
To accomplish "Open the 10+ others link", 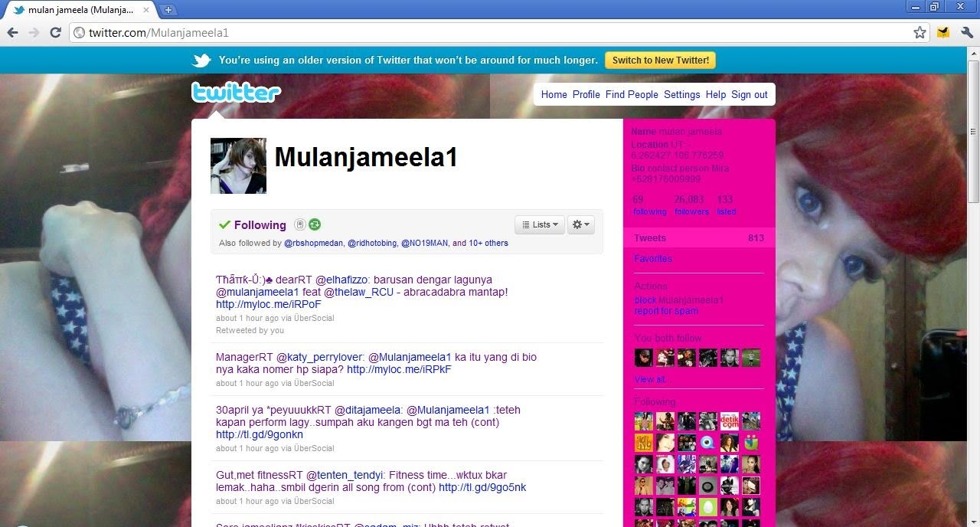I will 488,243.
